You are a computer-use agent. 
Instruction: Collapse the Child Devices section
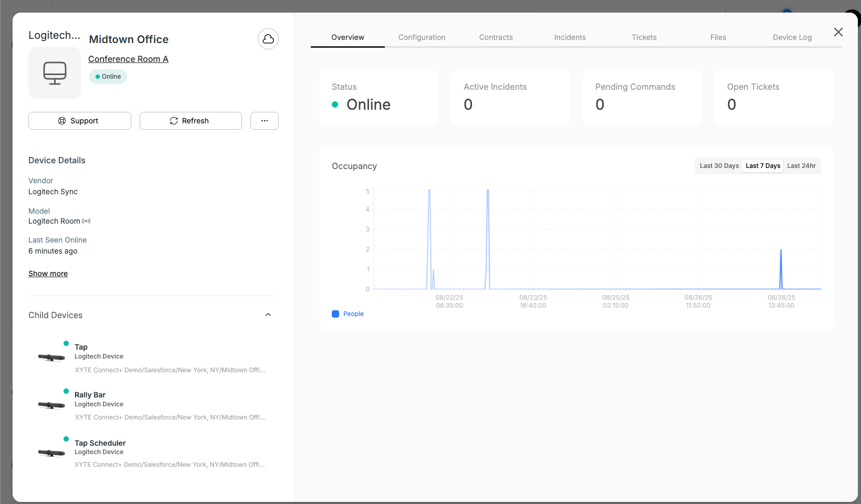268,315
